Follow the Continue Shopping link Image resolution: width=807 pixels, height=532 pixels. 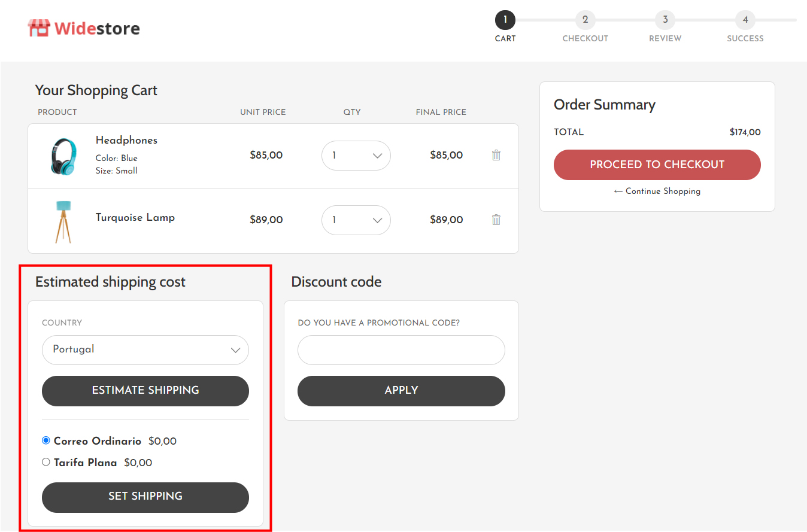(657, 191)
